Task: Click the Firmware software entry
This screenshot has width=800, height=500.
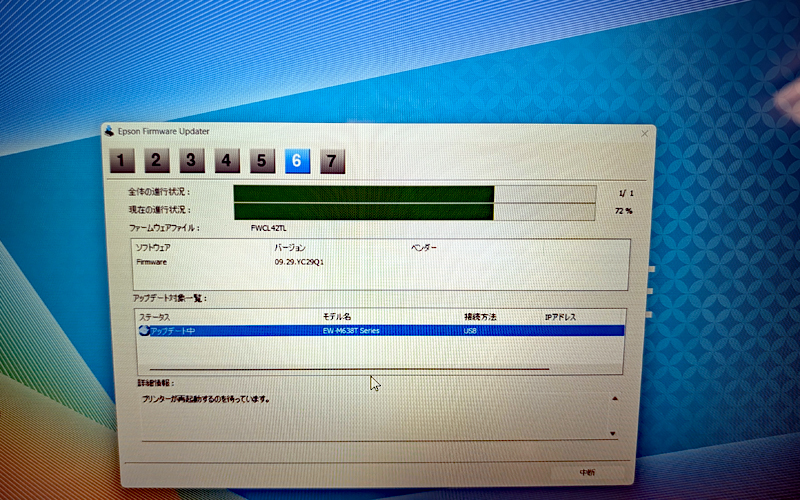Action: pyautogui.click(x=152, y=262)
